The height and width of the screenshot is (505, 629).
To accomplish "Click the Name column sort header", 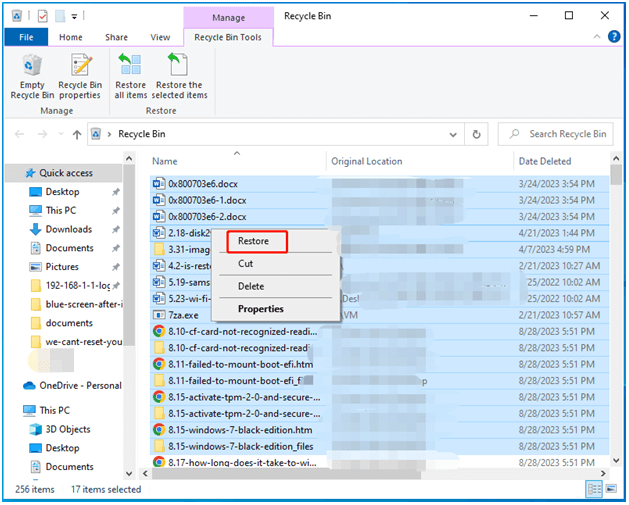I will coord(164,162).
